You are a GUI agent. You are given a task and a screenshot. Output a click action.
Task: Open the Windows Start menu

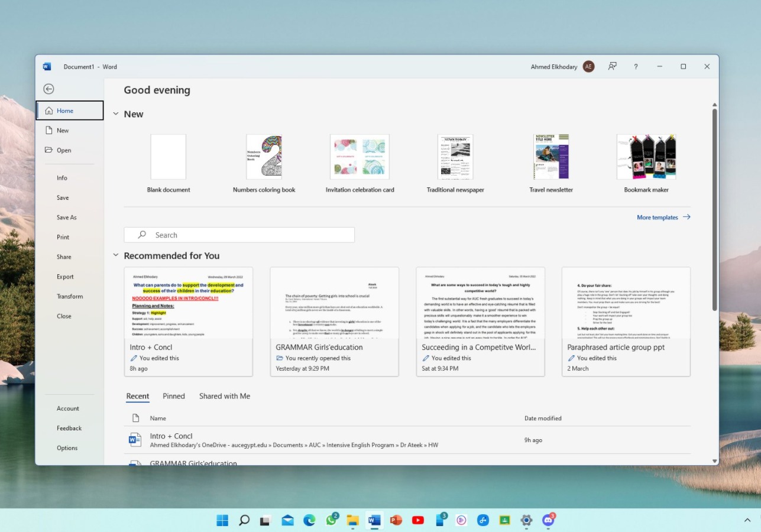tap(222, 520)
